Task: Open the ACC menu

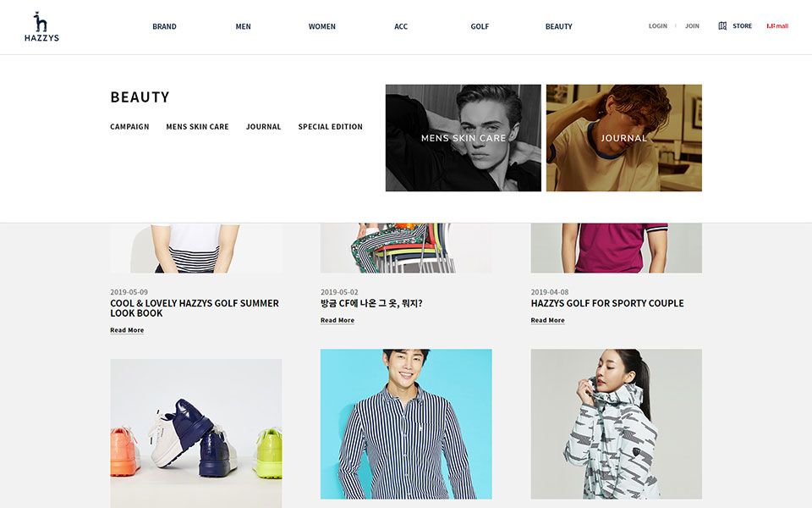Action: coord(401,26)
